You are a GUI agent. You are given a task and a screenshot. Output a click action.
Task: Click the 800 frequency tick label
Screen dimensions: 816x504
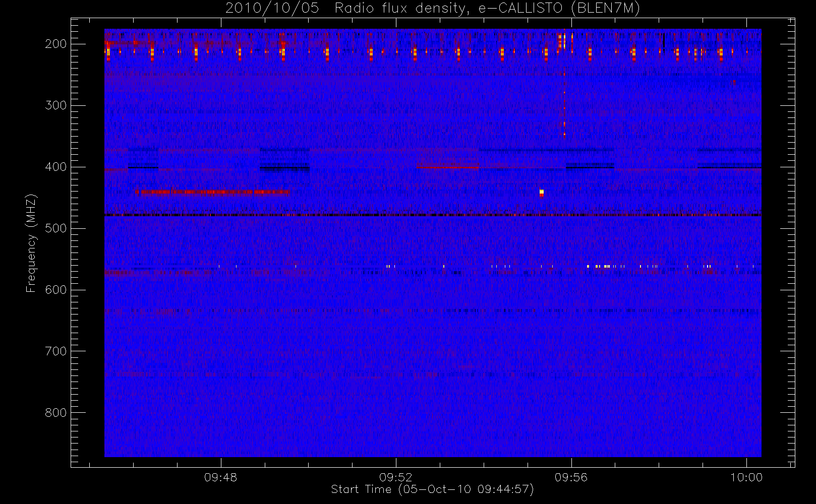(56, 413)
